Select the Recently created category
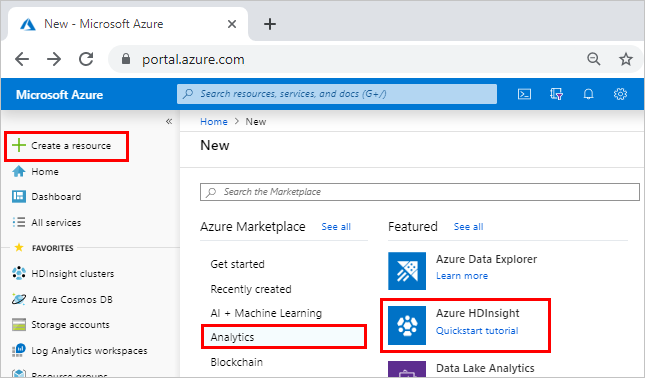Screen dimensions: 645x378 click(x=251, y=289)
